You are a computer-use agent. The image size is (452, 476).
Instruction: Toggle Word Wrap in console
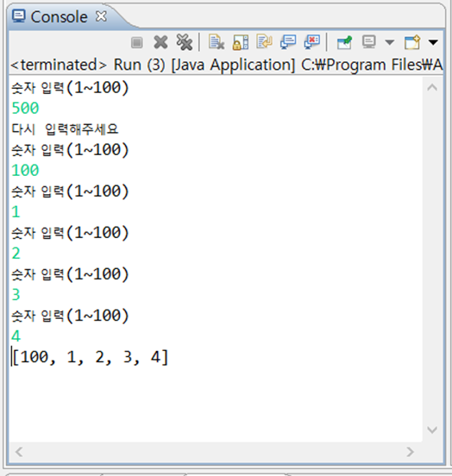point(264,41)
